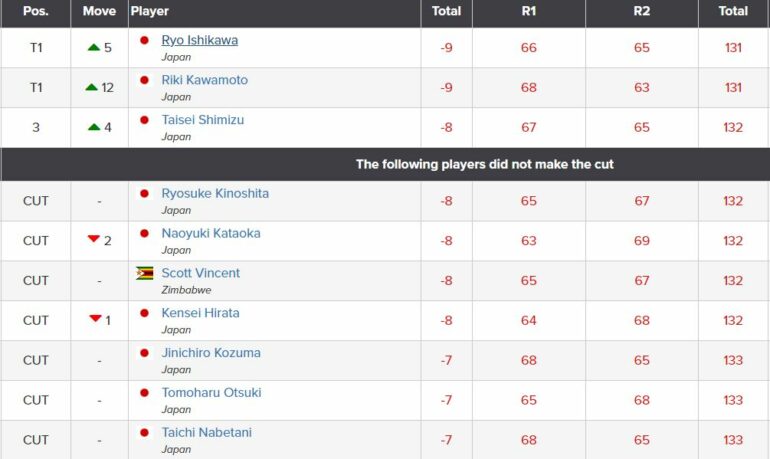770x459 pixels.
Task: Click Japan flag icon beside Jinichiro Kozuma
Action: tap(144, 353)
